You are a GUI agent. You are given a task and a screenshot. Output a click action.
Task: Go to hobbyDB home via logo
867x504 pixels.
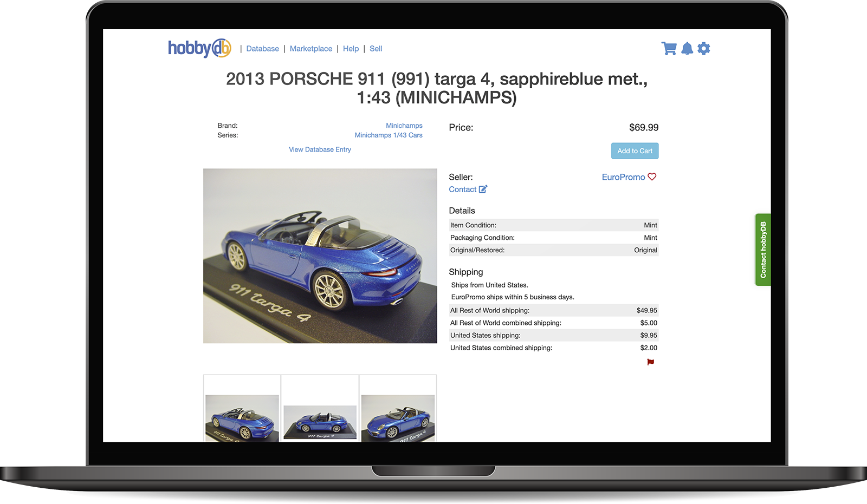pyautogui.click(x=199, y=48)
